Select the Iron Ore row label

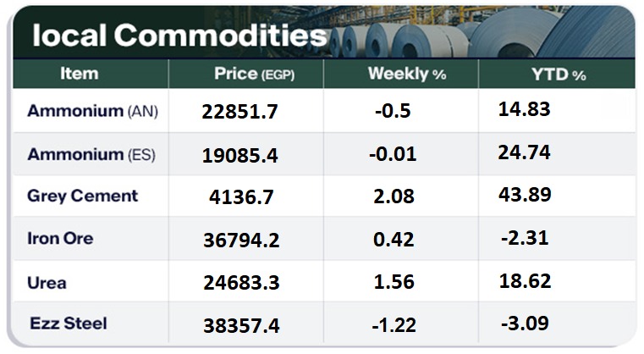tap(60, 239)
